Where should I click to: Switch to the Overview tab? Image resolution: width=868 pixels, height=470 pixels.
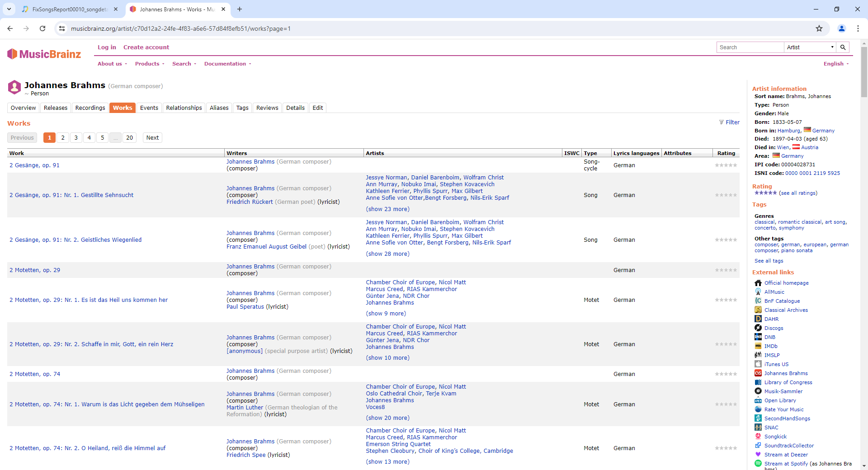click(x=24, y=108)
